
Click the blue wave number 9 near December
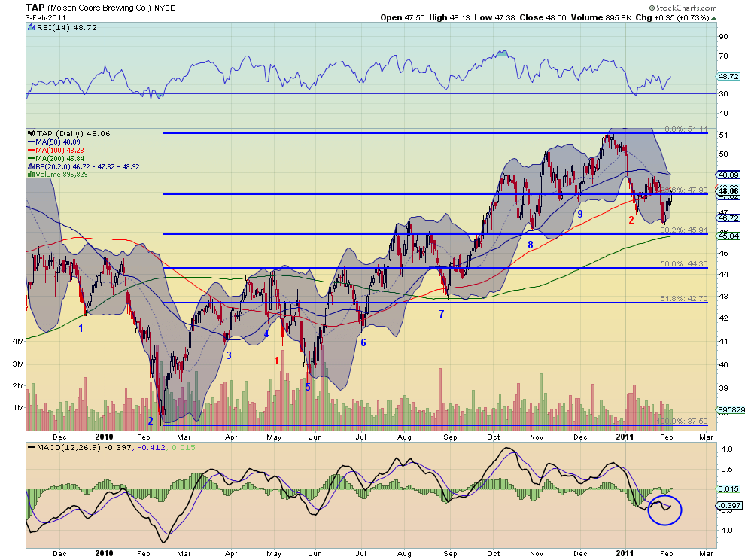(x=580, y=214)
